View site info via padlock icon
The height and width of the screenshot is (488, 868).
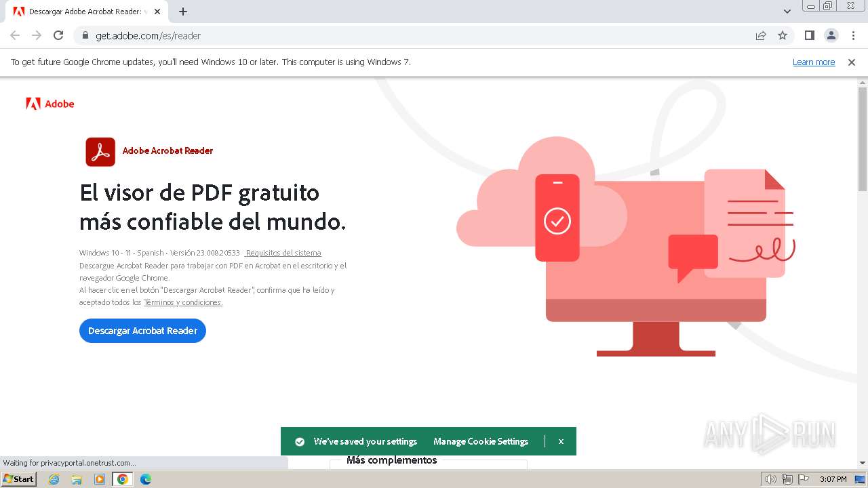click(x=85, y=36)
